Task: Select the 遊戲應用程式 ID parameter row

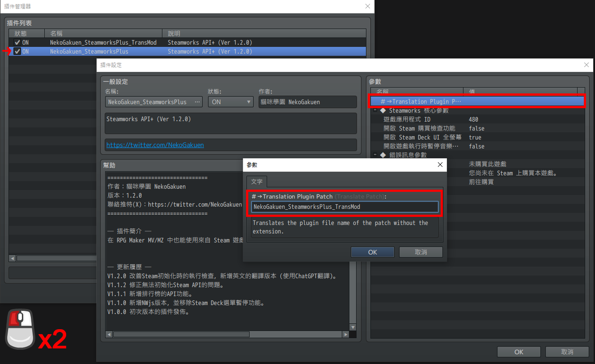Action: (x=477, y=119)
